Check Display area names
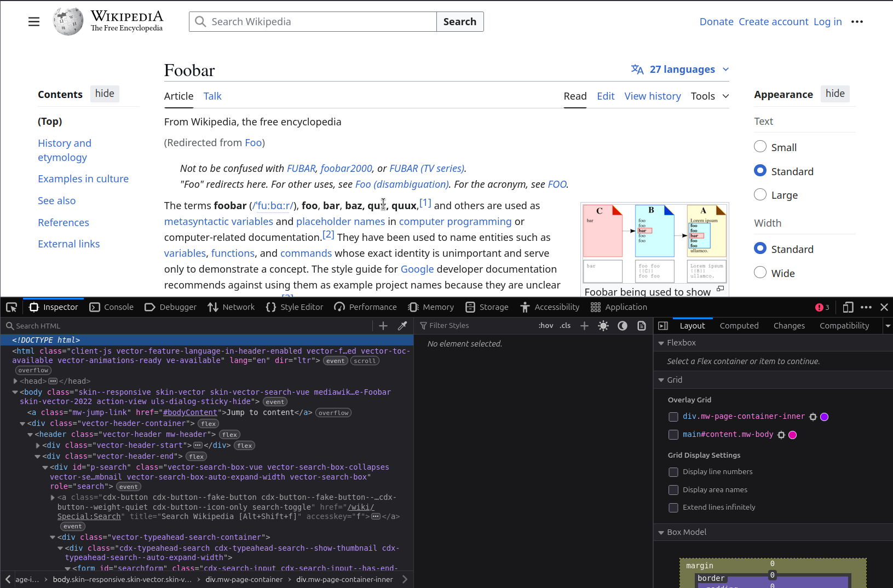 673,490
